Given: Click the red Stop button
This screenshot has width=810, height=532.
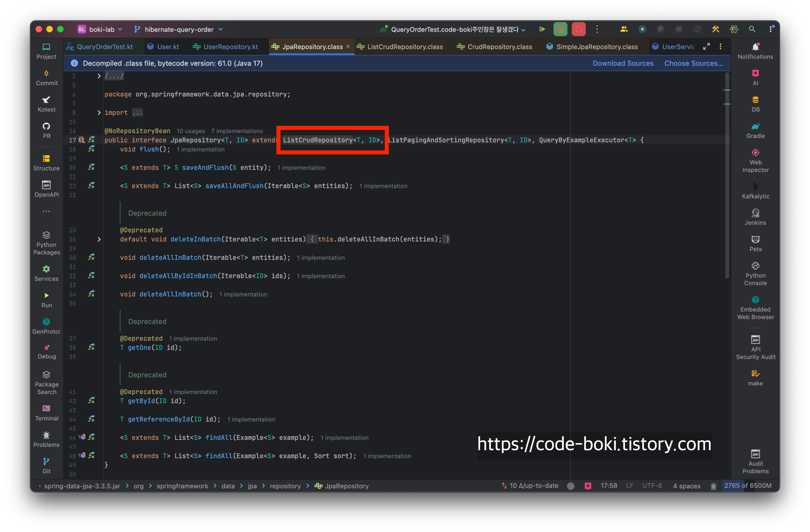Looking at the screenshot, I should [x=579, y=29].
